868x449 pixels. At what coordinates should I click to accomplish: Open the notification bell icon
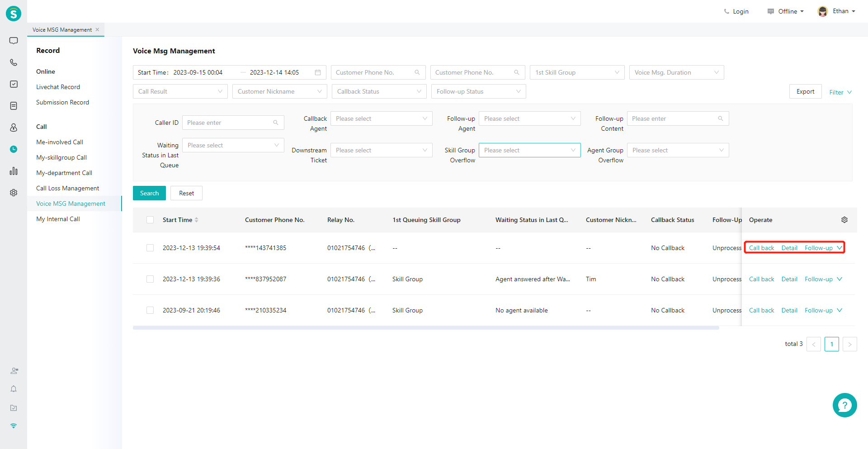point(14,389)
